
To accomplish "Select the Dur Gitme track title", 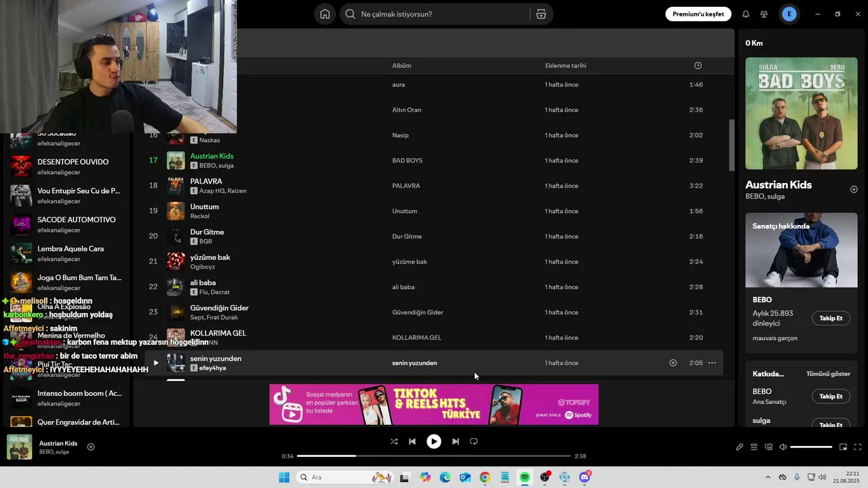I will coord(207,232).
